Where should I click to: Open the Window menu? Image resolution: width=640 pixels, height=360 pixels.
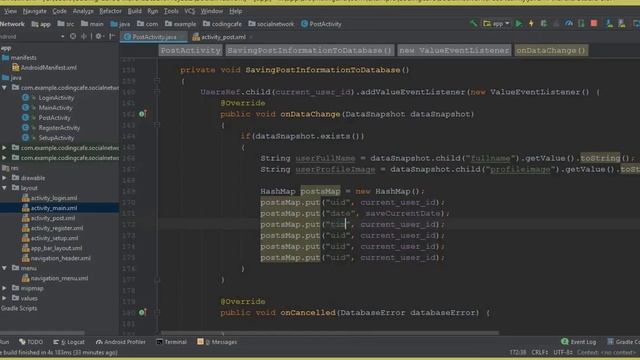coord(211,11)
